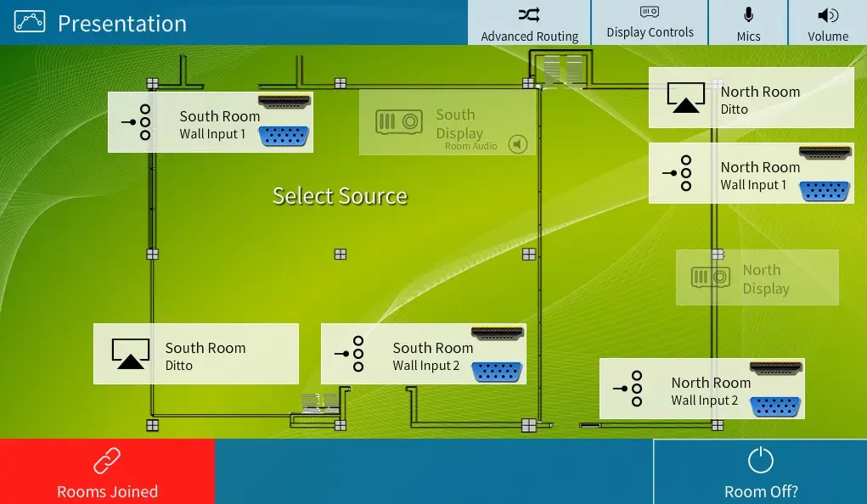Tap the Mics microphone icon

(x=748, y=14)
